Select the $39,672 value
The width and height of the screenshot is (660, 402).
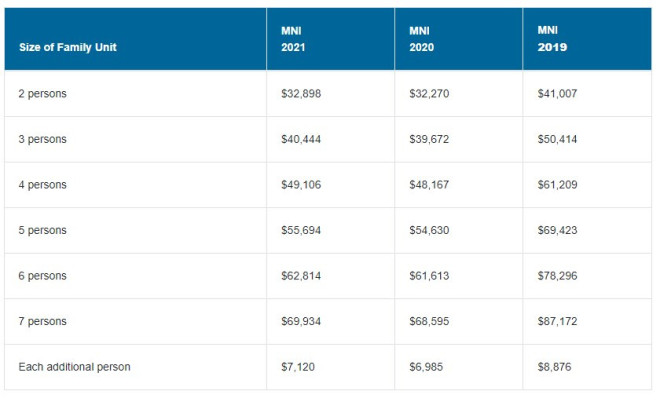point(430,139)
